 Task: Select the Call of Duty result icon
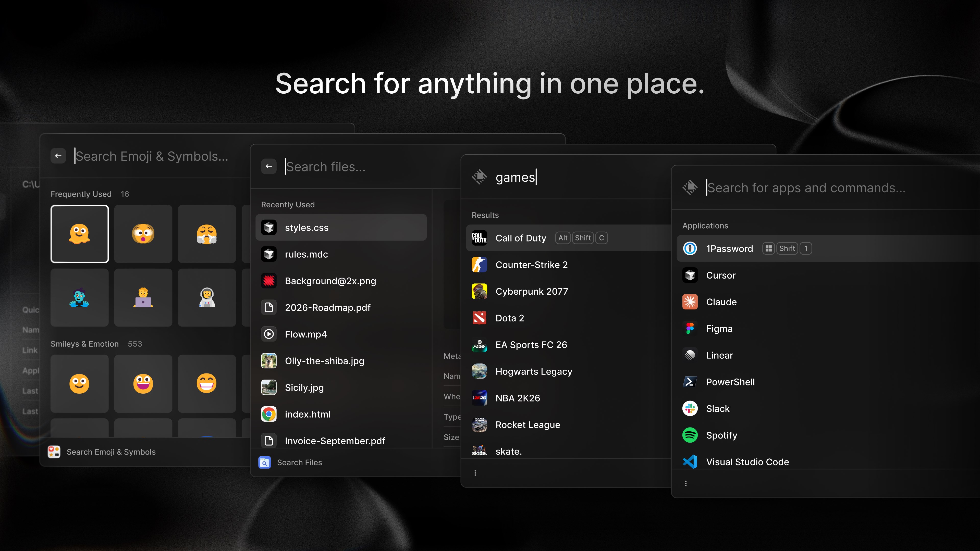(479, 238)
